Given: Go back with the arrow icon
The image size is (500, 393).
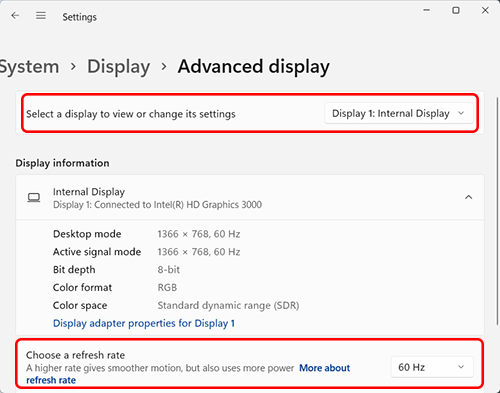Looking at the screenshot, I should [15, 15].
